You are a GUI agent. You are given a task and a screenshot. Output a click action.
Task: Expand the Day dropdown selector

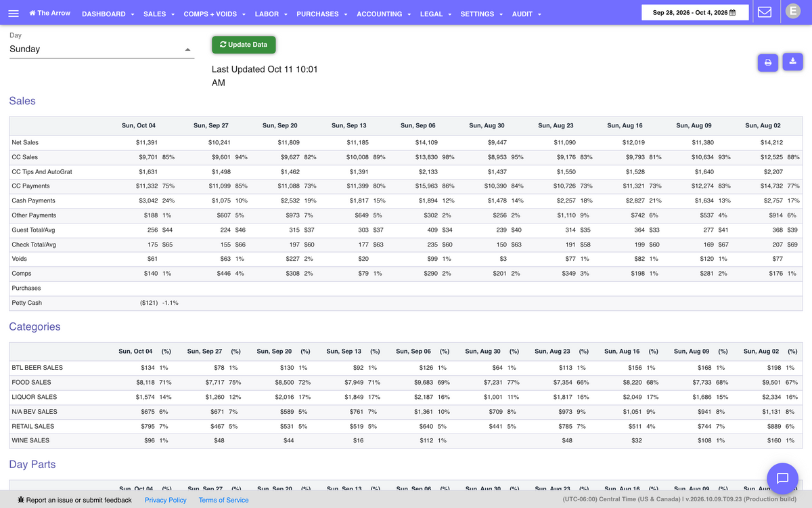click(x=101, y=49)
